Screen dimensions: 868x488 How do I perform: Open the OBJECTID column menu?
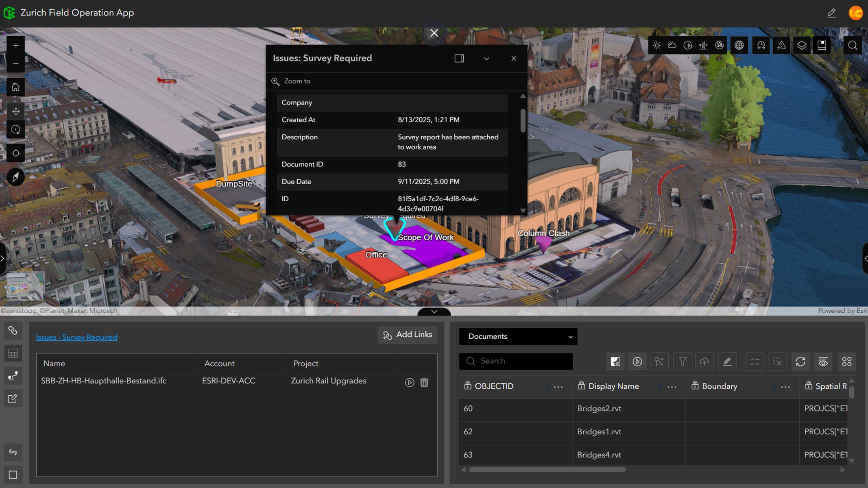tap(558, 387)
